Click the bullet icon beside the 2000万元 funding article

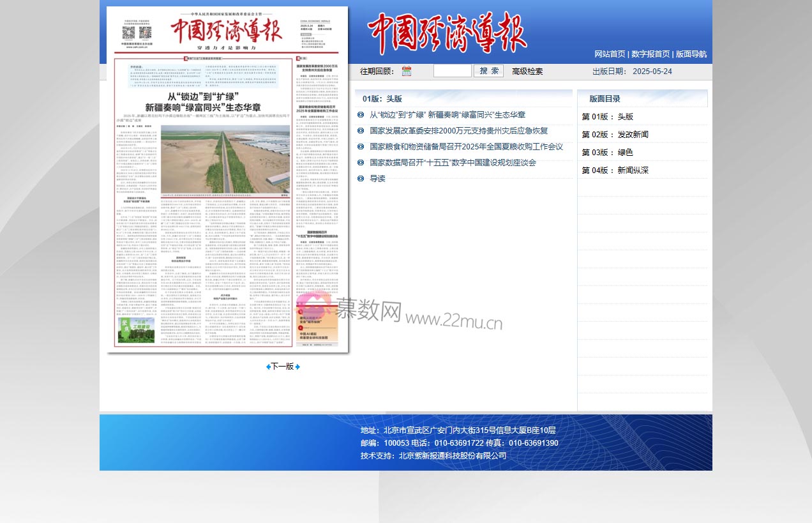tap(361, 131)
